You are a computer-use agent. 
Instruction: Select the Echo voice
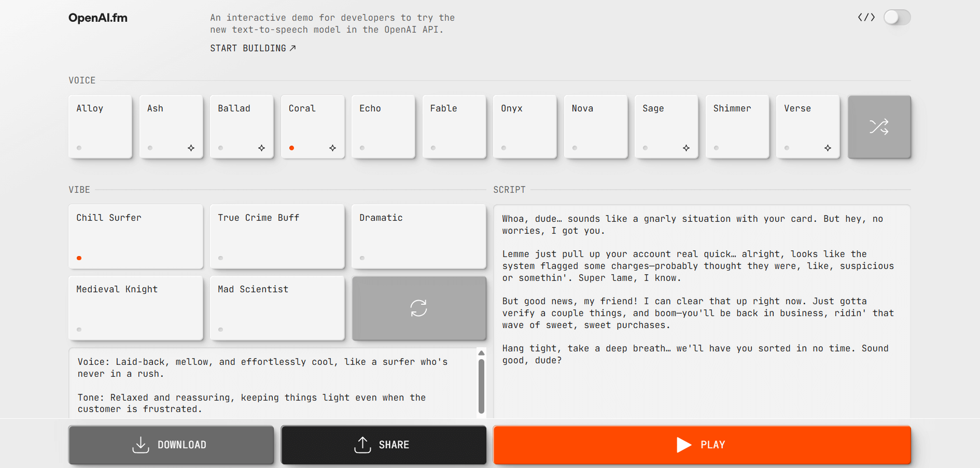click(383, 126)
